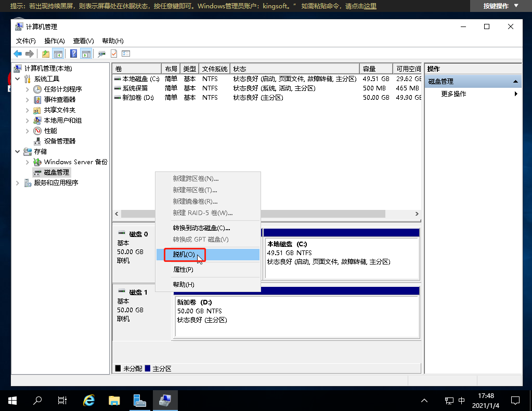Click the Up One Level folder icon
This screenshot has width=532, height=411.
[x=46, y=54]
